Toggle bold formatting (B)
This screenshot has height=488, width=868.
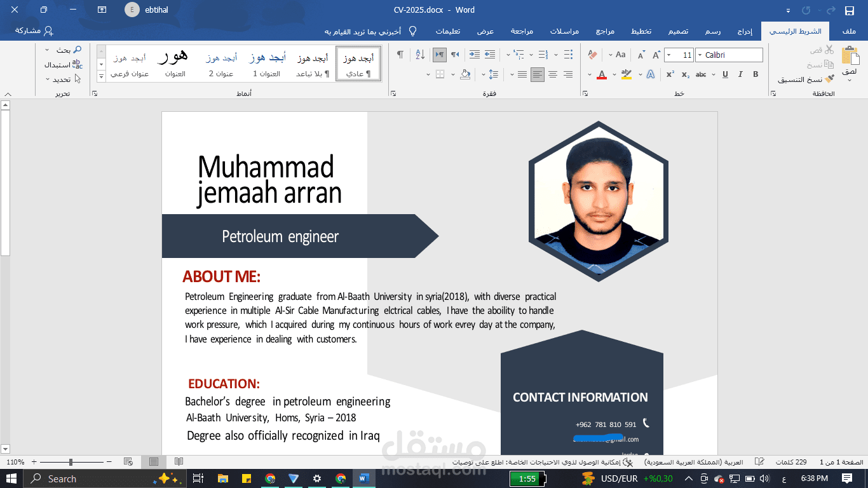[x=756, y=74]
